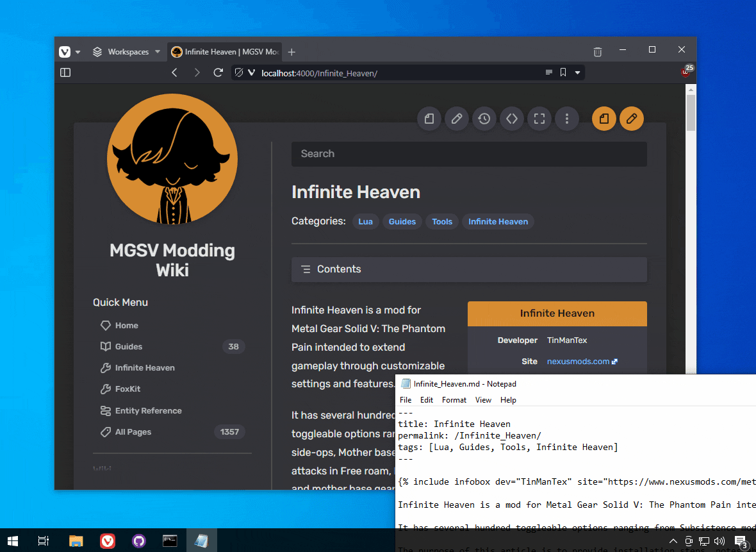Open the notification center

click(741, 541)
